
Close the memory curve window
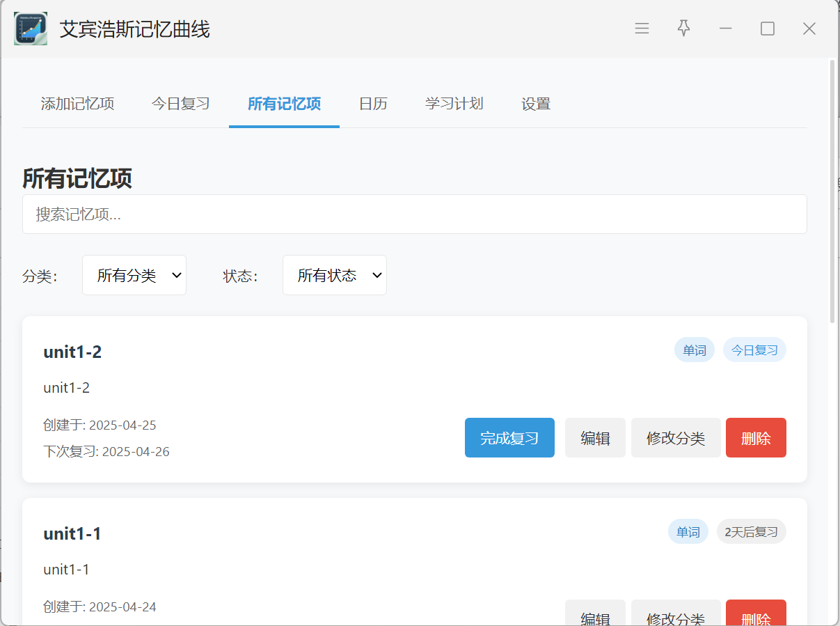[809, 29]
